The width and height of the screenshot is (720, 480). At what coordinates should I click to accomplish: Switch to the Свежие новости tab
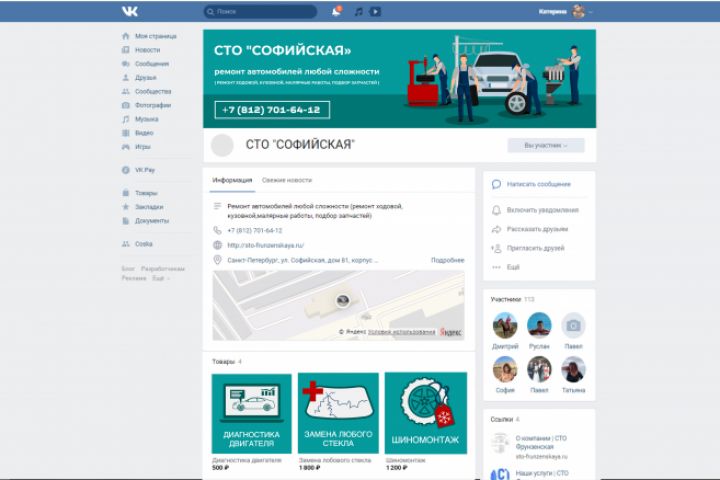[287, 180]
